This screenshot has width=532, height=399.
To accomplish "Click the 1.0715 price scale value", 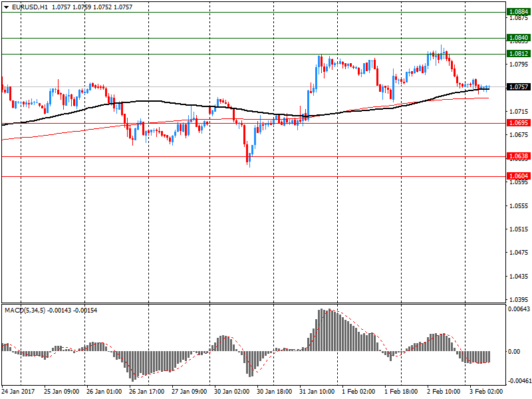I will [519, 111].
